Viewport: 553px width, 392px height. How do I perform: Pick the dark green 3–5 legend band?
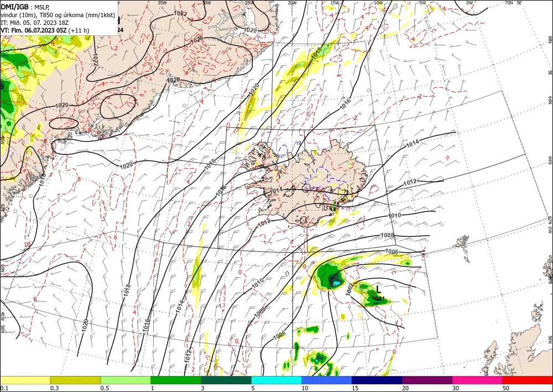pos(226,380)
